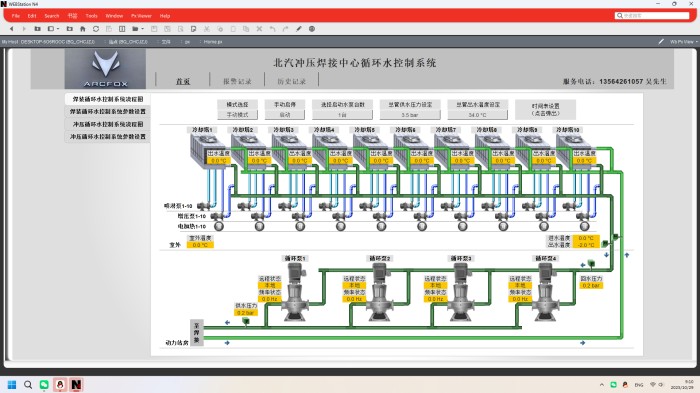Open the Search menu
Screen dimensions: 700x393
(x=52, y=16)
